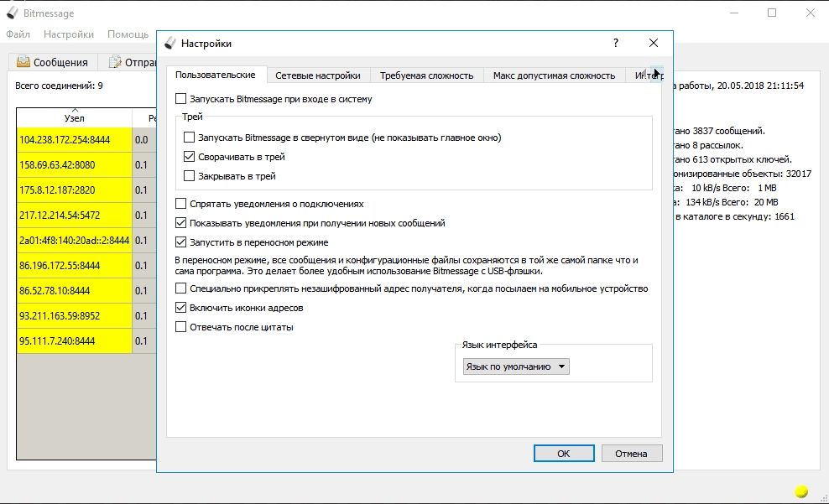Screen dimensions: 829x504
Task: Click the yellow network status indicator
Action: [801, 492]
